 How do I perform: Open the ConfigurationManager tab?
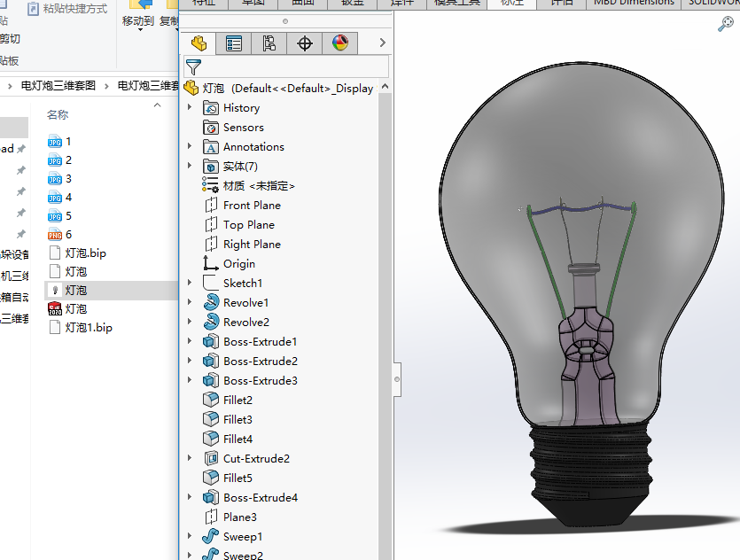pos(269,43)
